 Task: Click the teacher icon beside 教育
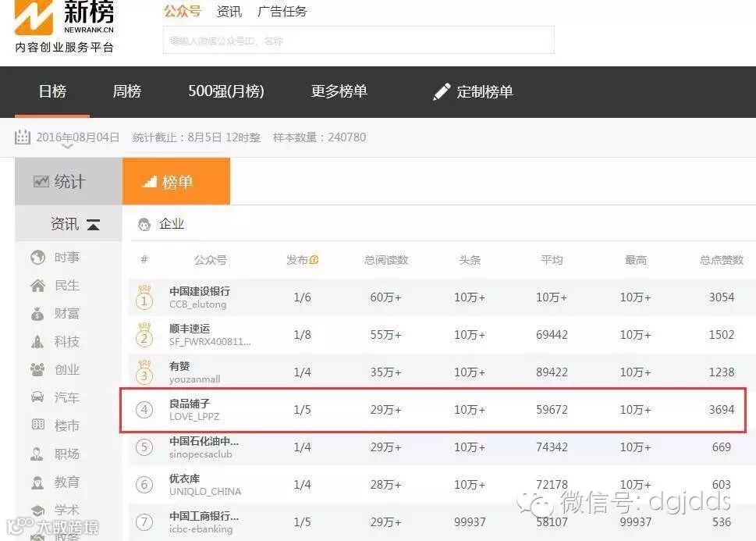point(37,482)
